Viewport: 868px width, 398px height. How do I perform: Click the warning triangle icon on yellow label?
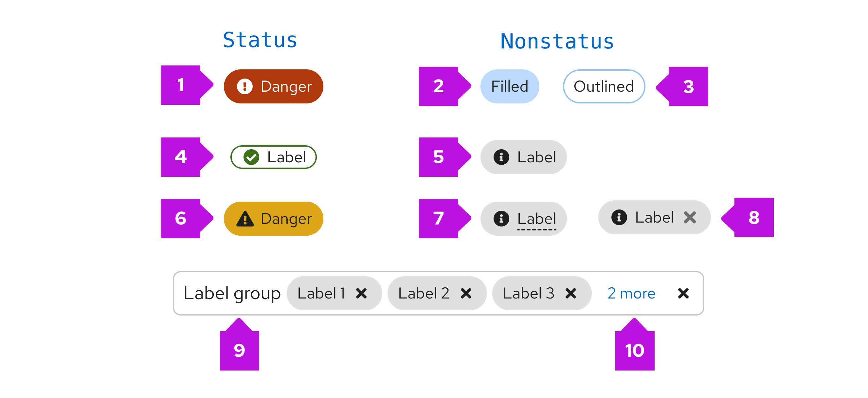(245, 219)
